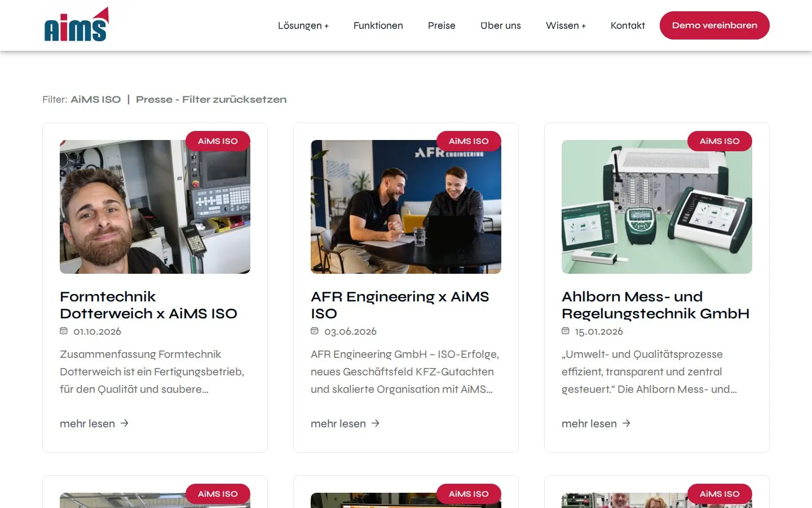
Task: Click the date text 15.01.2026
Action: click(599, 331)
